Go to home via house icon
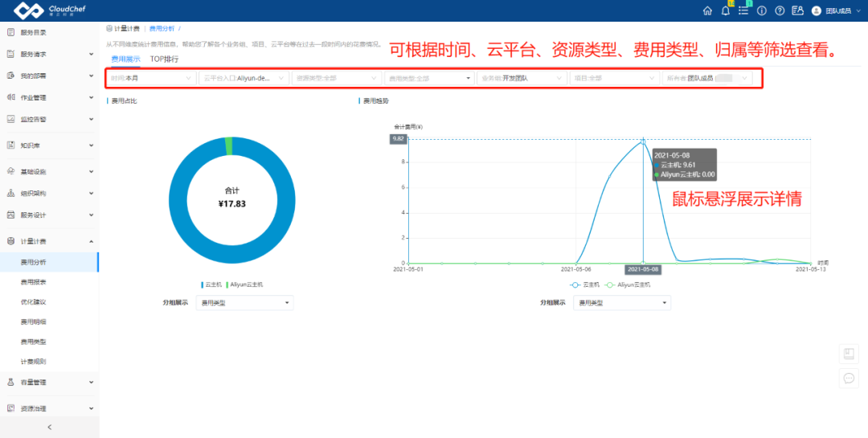This screenshot has height=438, width=868. (707, 10)
